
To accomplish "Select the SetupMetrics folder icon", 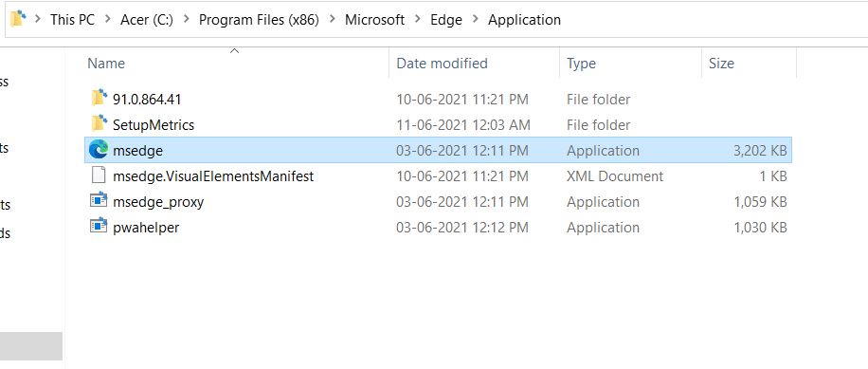I will pyautogui.click(x=99, y=123).
